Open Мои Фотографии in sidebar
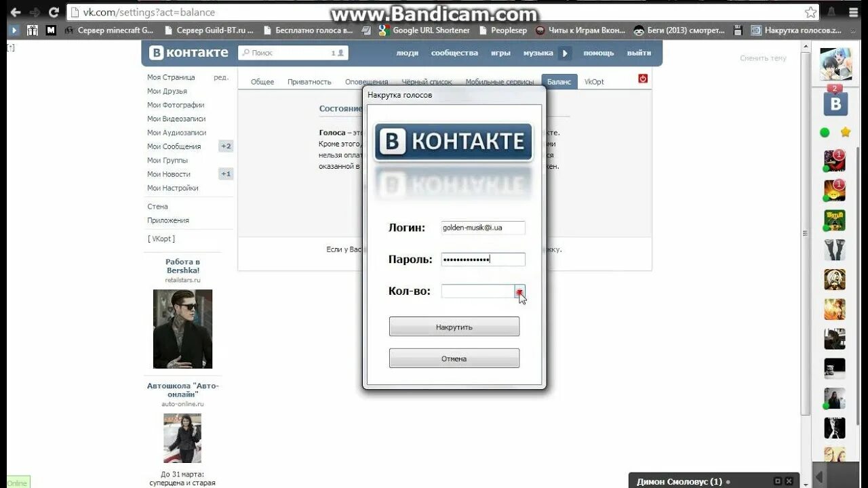 click(x=176, y=105)
